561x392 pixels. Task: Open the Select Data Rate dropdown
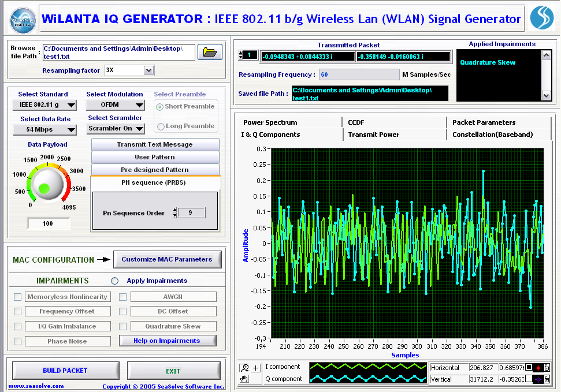click(44, 129)
